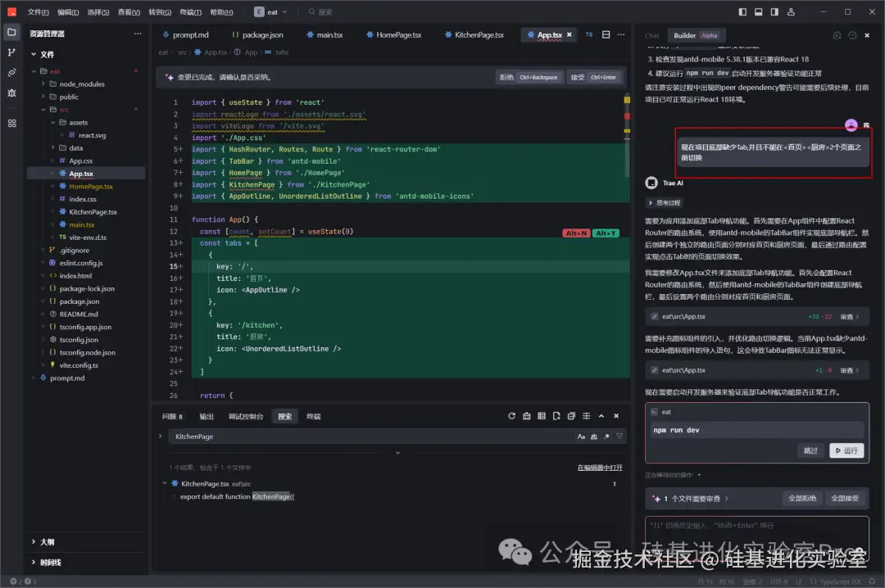Reject changes with the 拒绝 button
This screenshot has width=885, height=588.
529,77
